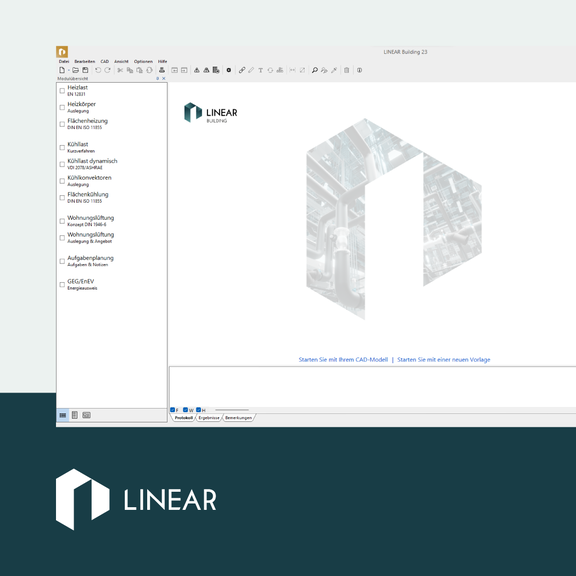The height and width of the screenshot is (576, 576).
Task: Switch to the Bemerkungen tab
Action: pyautogui.click(x=238, y=418)
